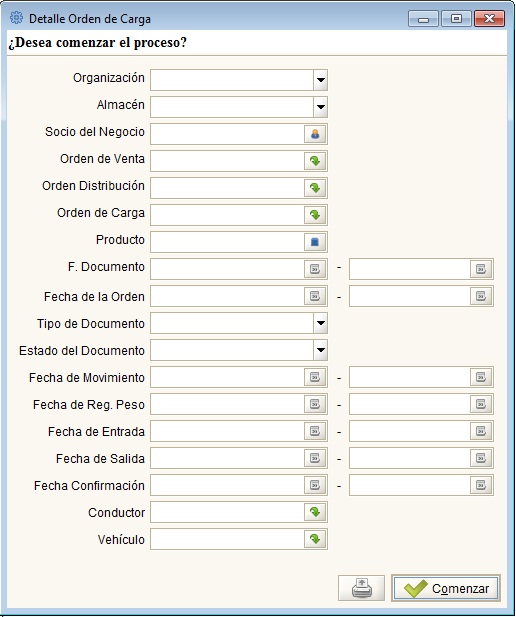Viewport: 516px width, 617px height.
Task: Open the Tipo de Documento dropdown
Action: click(x=321, y=323)
